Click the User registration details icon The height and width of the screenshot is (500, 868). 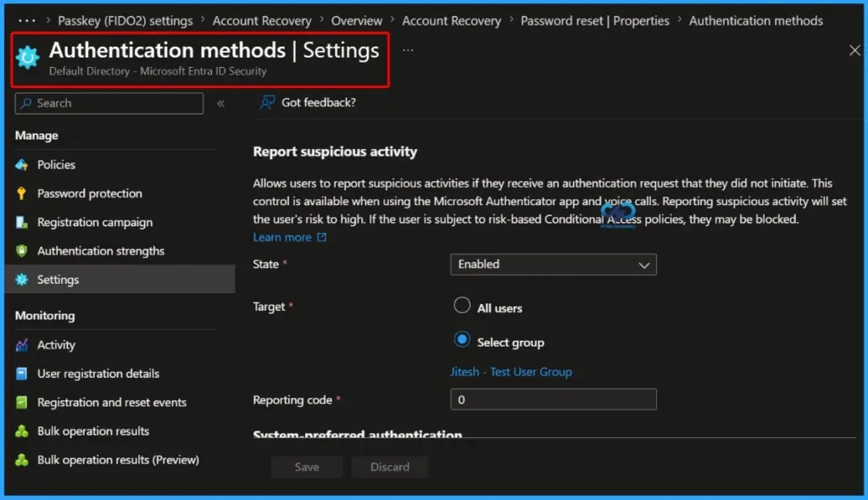pos(21,374)
